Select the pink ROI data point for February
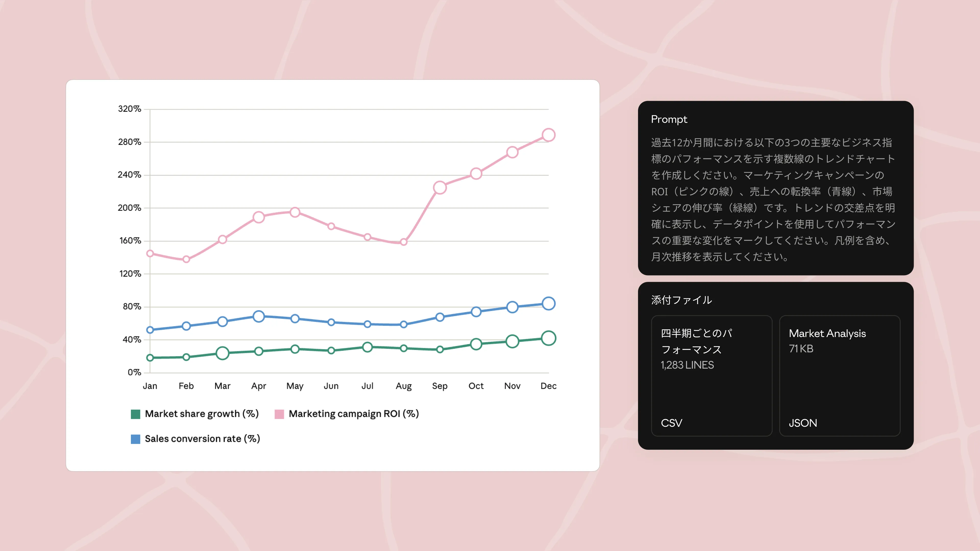This screenshot has height=551, width=980. tap(186, 259)
